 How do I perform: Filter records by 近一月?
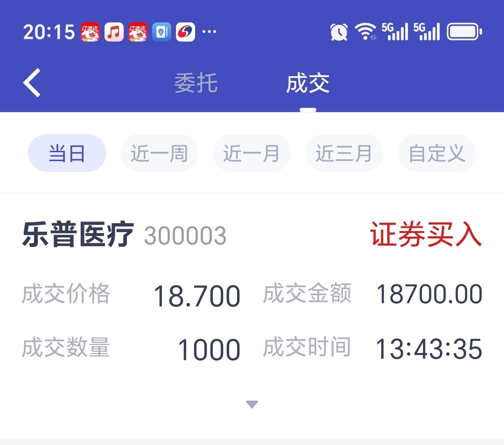coord(252,153)
